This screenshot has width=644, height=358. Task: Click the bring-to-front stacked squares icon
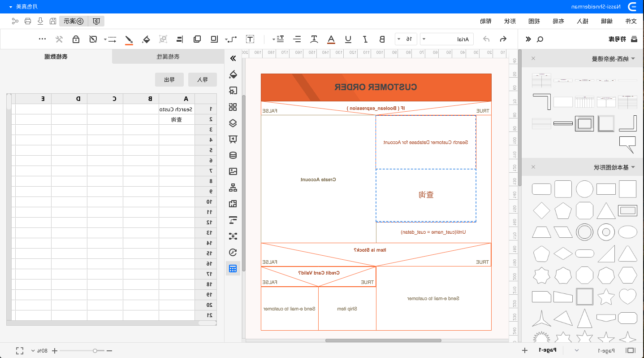point(197,39)
